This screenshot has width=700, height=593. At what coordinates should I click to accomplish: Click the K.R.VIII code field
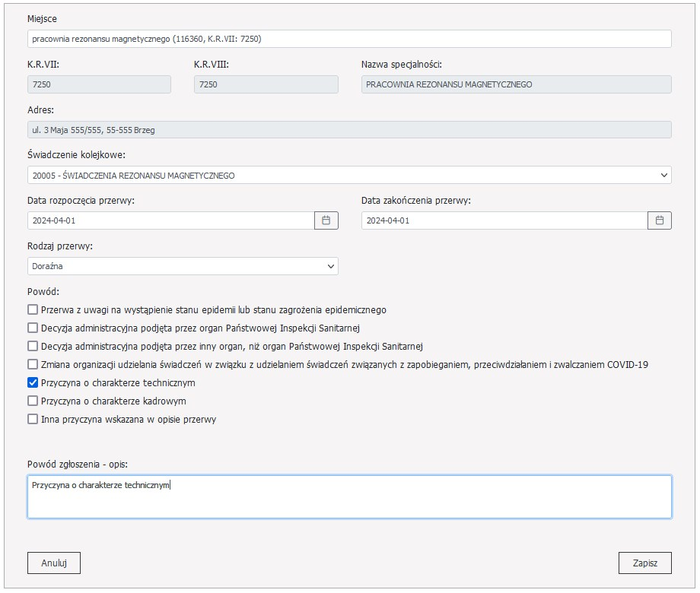click(x=266, y=84)
